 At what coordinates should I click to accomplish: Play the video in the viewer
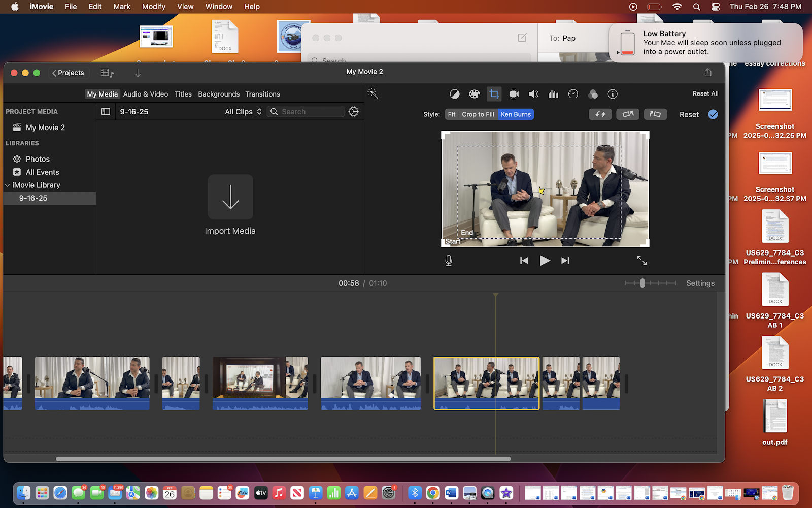pos(545,261)
